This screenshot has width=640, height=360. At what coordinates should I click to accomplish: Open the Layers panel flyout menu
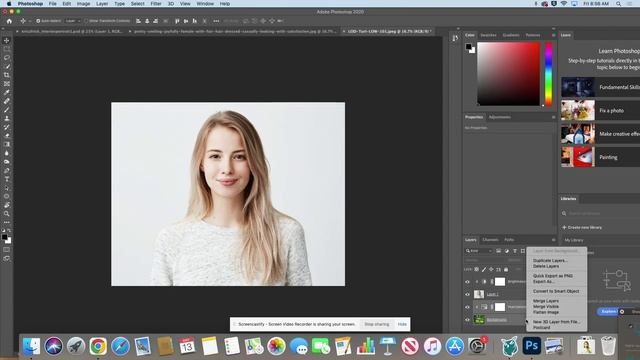click(x=553, y=240)
